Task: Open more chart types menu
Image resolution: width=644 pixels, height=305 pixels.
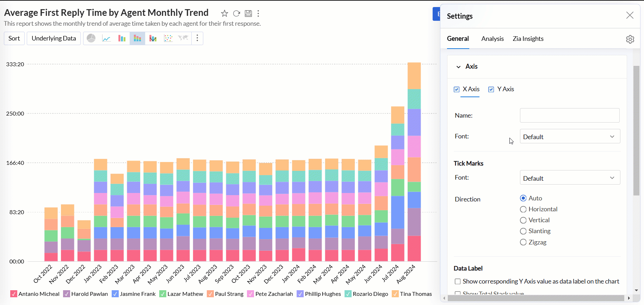Action: tap(197, 38)
